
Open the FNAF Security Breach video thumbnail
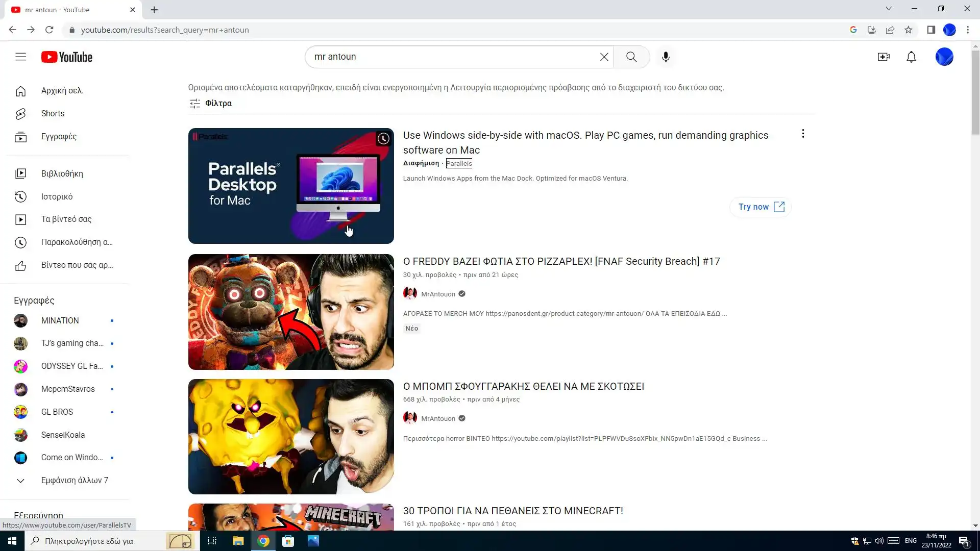coord(291,312)
